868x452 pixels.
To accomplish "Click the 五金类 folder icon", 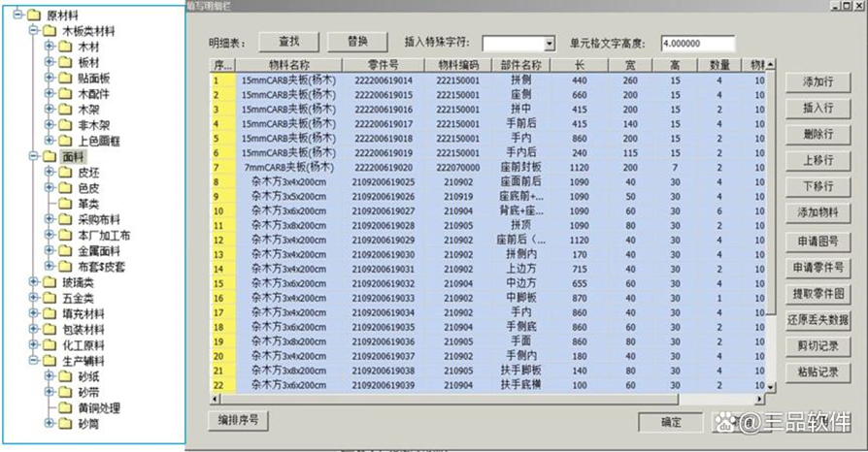I will click(49, 297).
